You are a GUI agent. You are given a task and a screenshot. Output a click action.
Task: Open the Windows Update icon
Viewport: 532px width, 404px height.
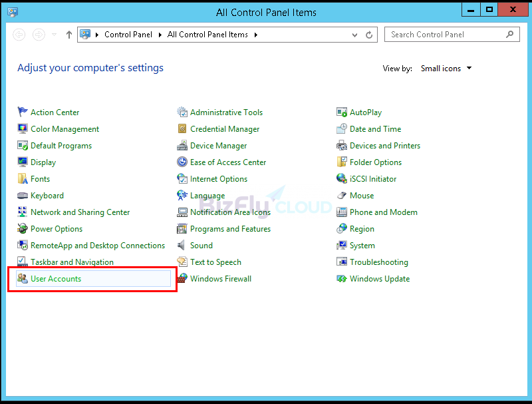click(x=342, y=278)
